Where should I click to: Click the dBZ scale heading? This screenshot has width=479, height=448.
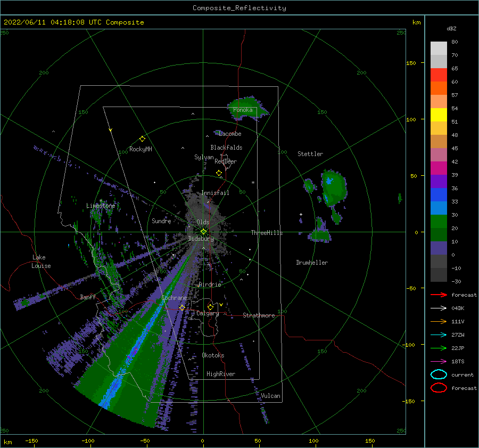(451, 28)
